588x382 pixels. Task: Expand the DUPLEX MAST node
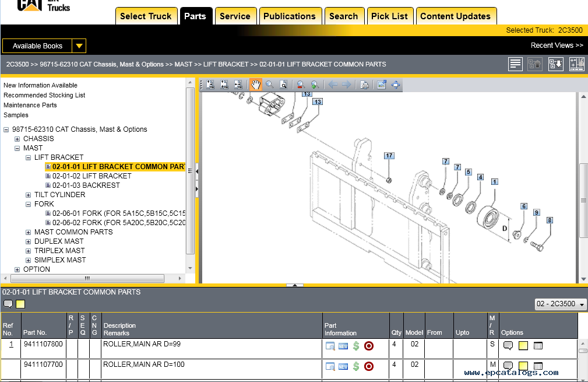pyautogui.click(x=28, y=241)
